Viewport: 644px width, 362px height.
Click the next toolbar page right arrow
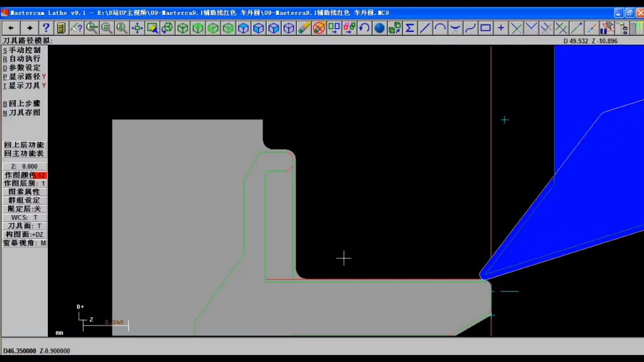click(29, 28)
